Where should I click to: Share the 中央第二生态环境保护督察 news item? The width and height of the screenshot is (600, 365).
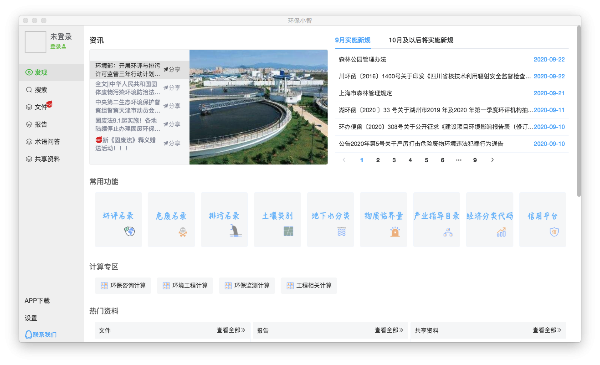[172, 106]
